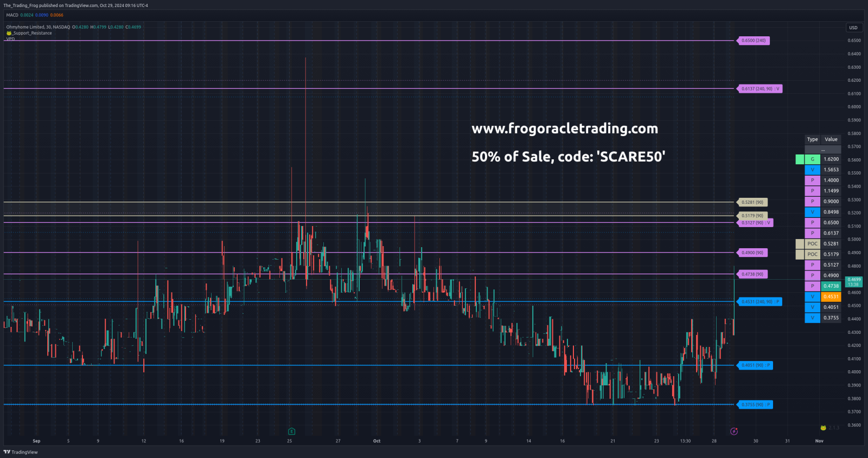This screenshot has width=868, height=458.
Task: Click the beige swatch beside POC 0.5281
Action: [x=800, y=244]
